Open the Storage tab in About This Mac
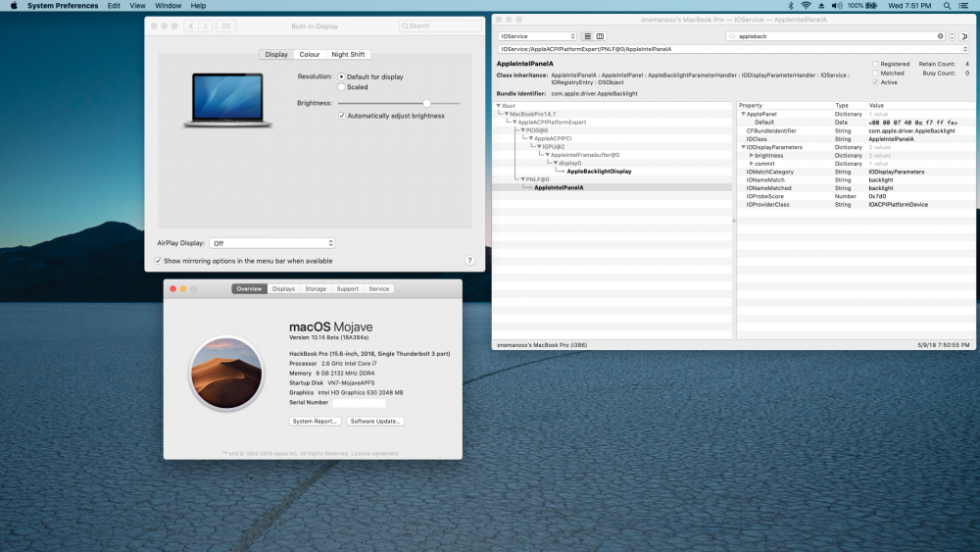This screenshot has width=980, height=552. 316,289
